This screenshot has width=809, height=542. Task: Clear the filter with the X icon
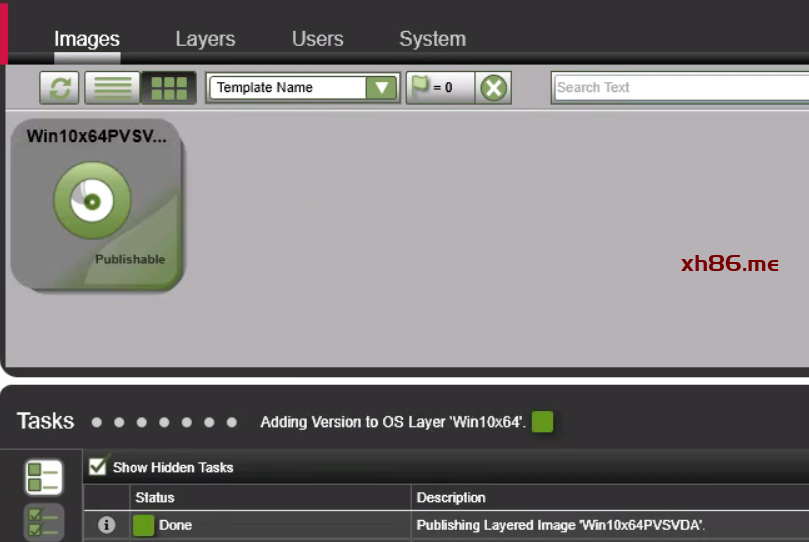pos(493,88)
